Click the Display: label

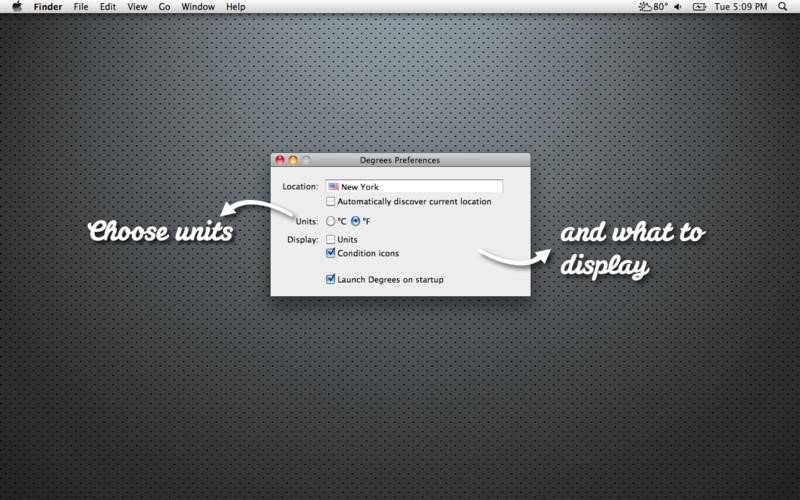pyautogui.click(x=303, y=240)
